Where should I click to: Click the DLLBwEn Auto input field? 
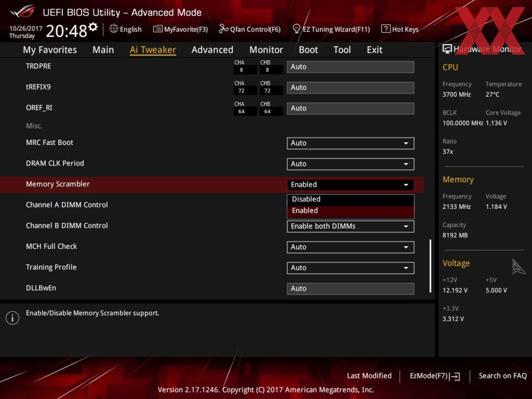pos(350,289)
